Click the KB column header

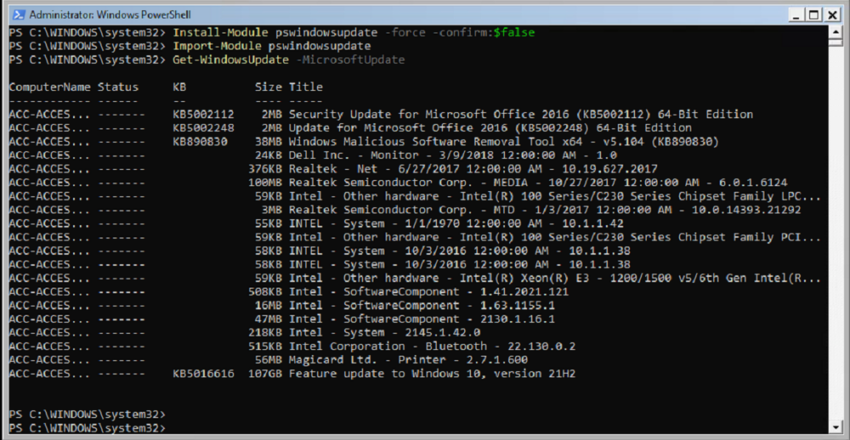(x=179, y=87)
